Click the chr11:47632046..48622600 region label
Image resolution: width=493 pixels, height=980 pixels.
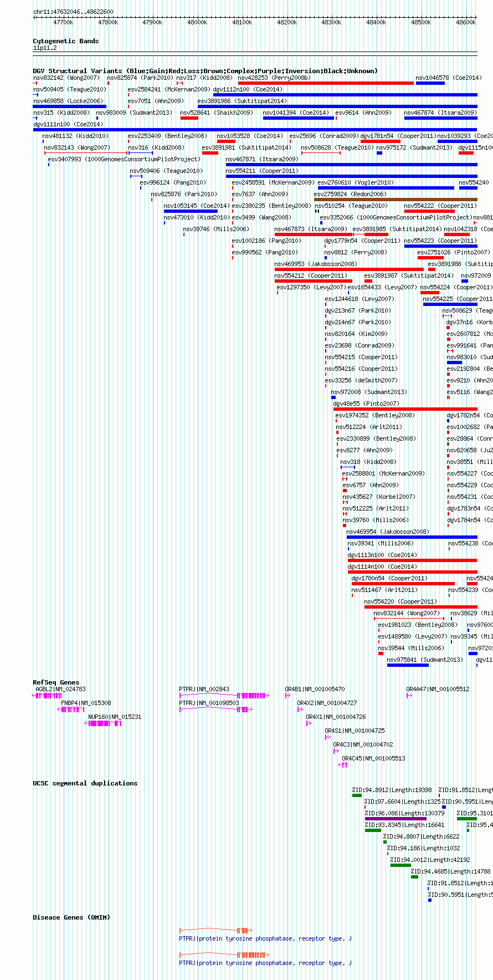click(73, 12)
